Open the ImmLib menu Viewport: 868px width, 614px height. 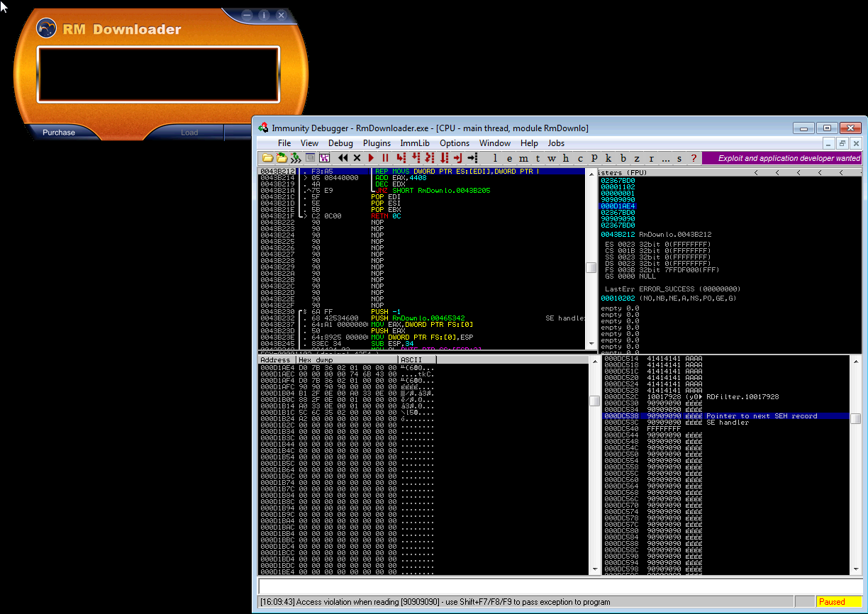[x=415, y=143]
